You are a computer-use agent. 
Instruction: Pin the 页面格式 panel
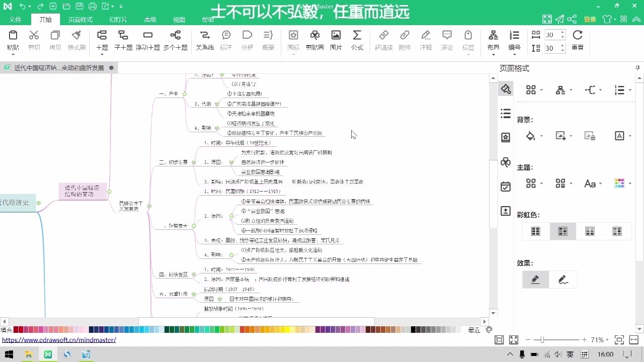[637, 68]
